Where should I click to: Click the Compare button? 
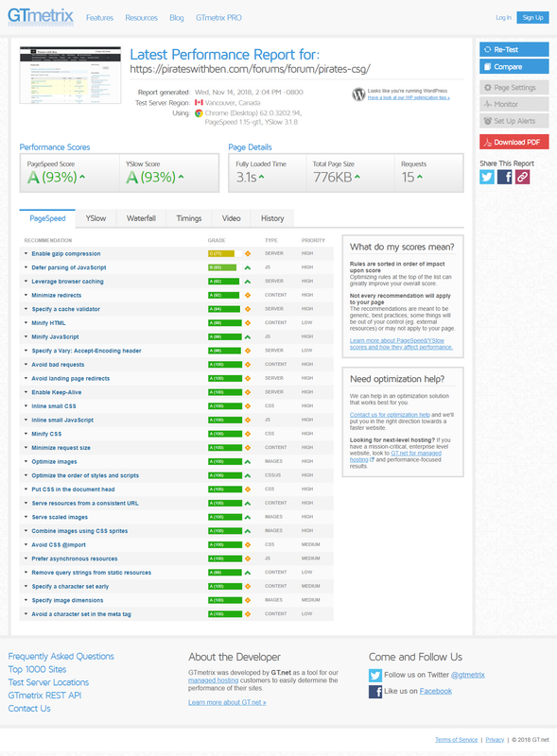(514, 66)
